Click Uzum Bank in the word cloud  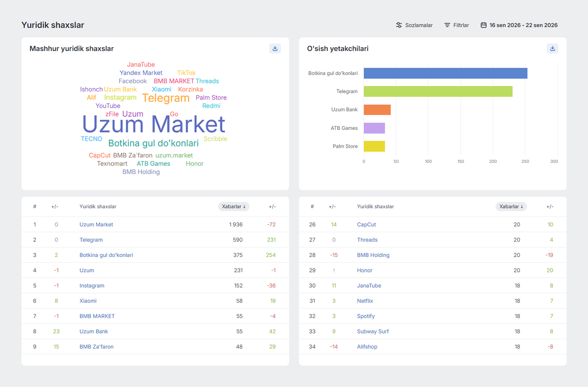click(120, 89)
